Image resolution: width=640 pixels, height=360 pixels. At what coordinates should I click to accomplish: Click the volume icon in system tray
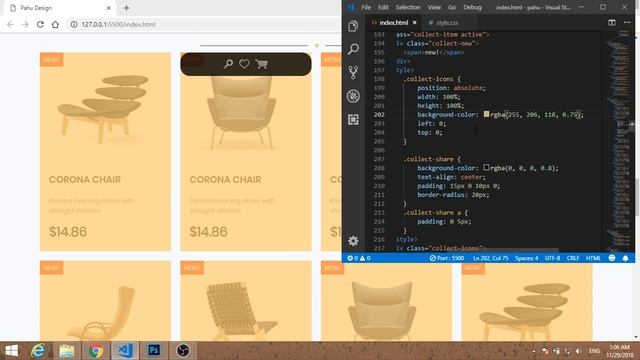578,351
